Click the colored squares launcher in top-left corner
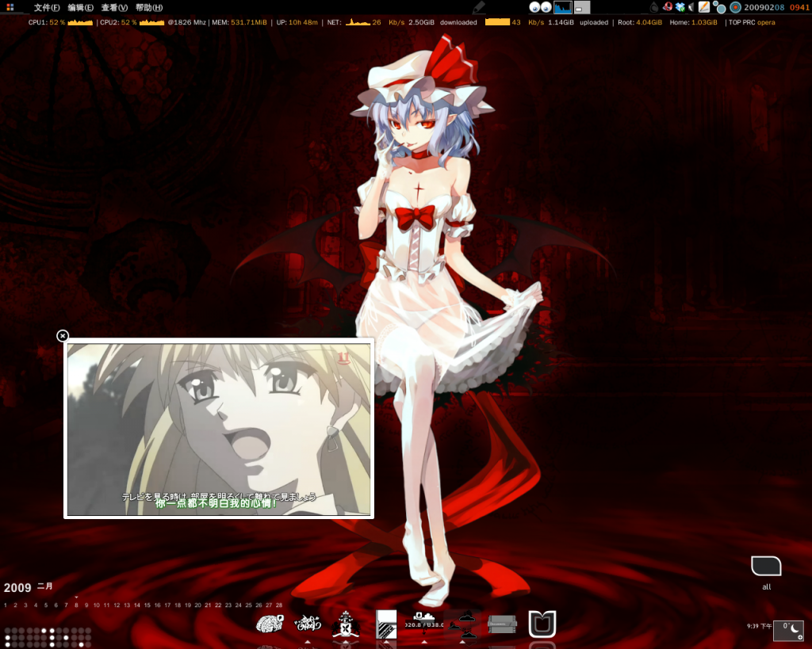Viewport: 812px width, 649px height. tap(10, 7)
